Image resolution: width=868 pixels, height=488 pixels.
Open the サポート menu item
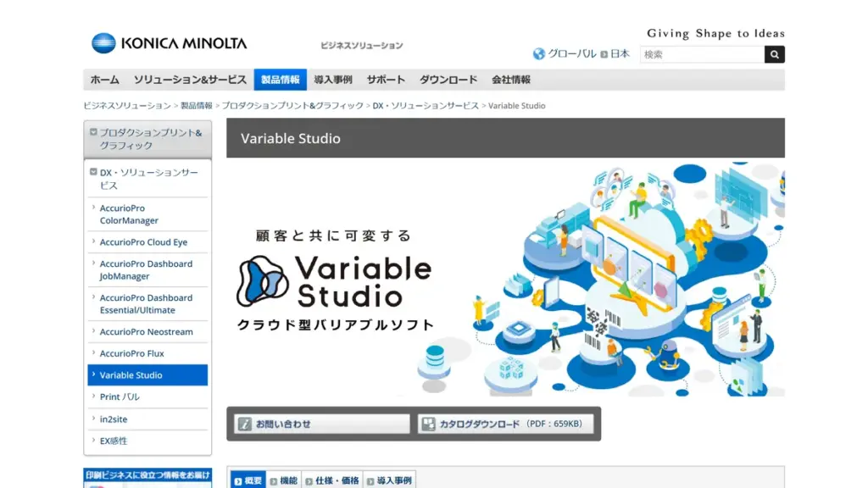[386, 79]
